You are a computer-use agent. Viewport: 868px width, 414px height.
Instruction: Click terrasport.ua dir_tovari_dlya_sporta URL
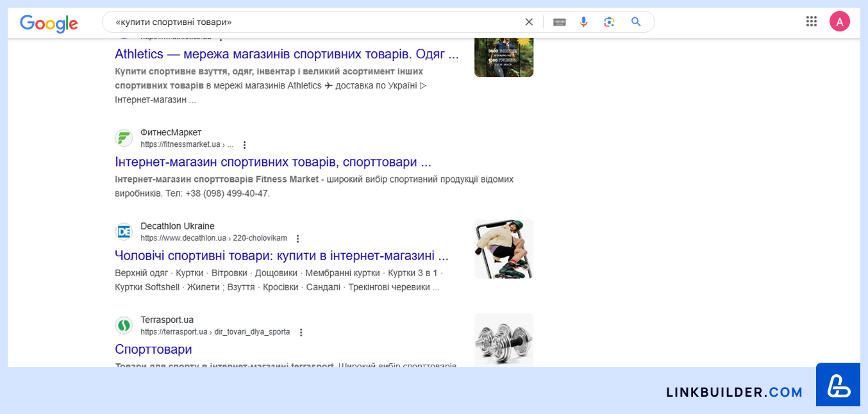pyautogui.click(x=215, y=332)
